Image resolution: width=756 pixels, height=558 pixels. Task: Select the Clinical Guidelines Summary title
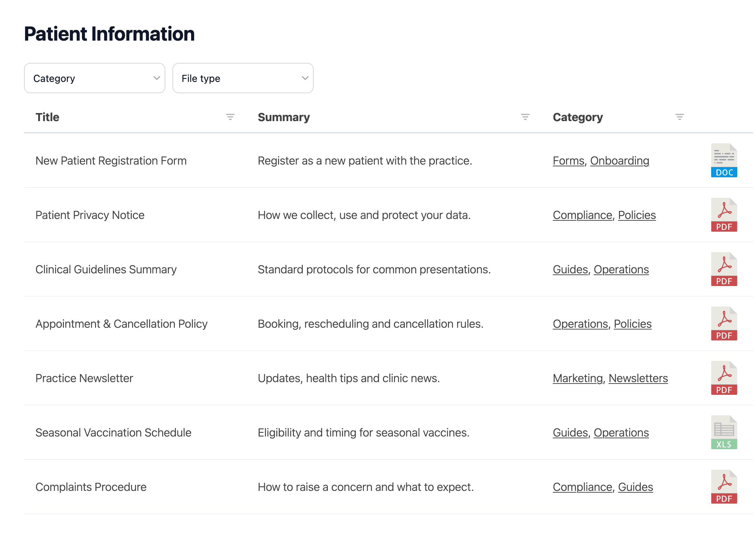click(106, 269)
